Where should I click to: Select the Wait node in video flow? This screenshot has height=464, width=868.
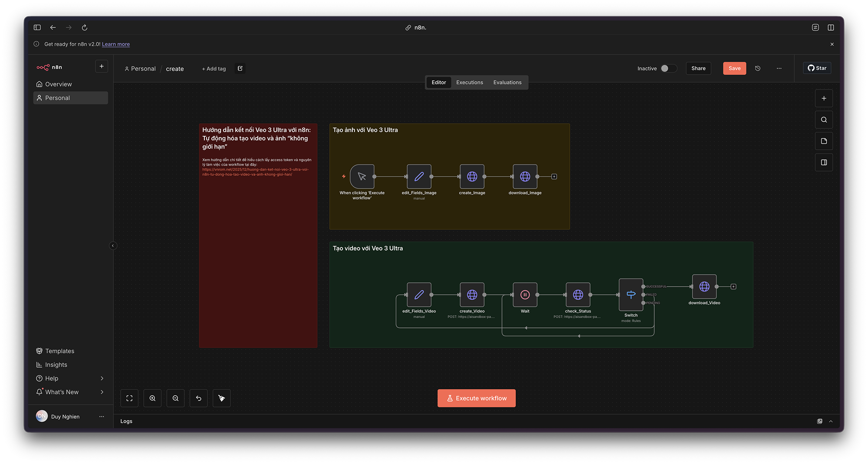[x=525, y=295]
